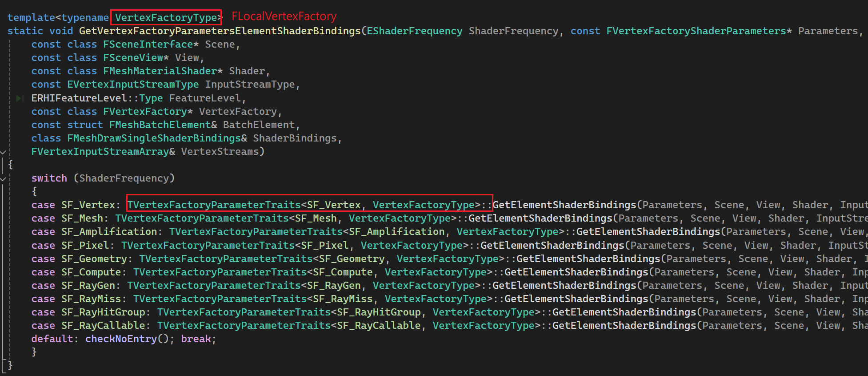Click GetElementShaderBindings in the SF_Pixel case
The height and width of the screenshot is (376, 868).
[552, 246]
